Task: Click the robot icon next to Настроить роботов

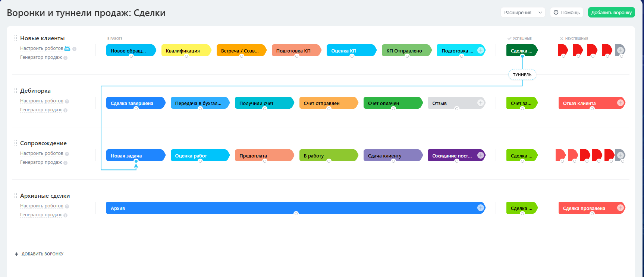Action: pyautogui.click(x=67, y=48)
